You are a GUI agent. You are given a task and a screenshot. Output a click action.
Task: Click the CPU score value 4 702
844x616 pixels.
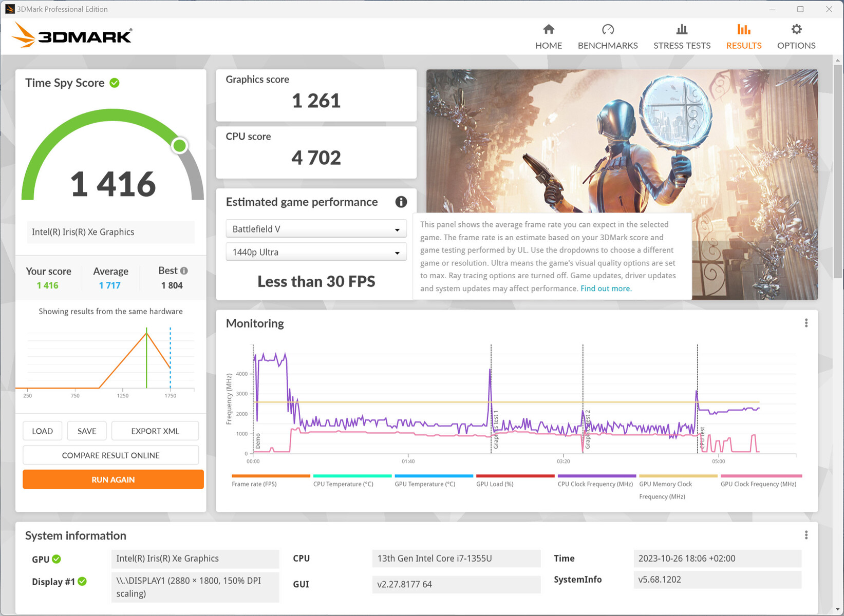[316, 158]
